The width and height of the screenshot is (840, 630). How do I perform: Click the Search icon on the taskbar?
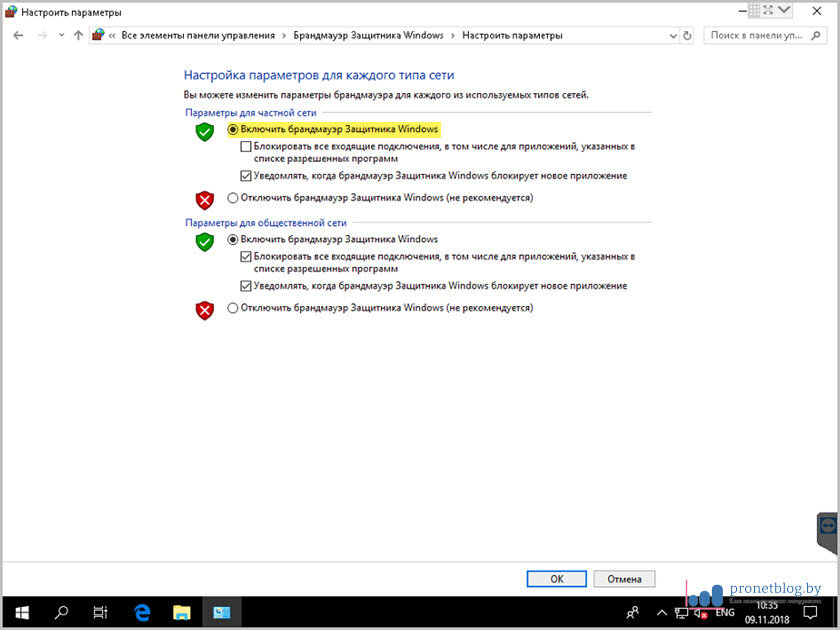(60, 611)
